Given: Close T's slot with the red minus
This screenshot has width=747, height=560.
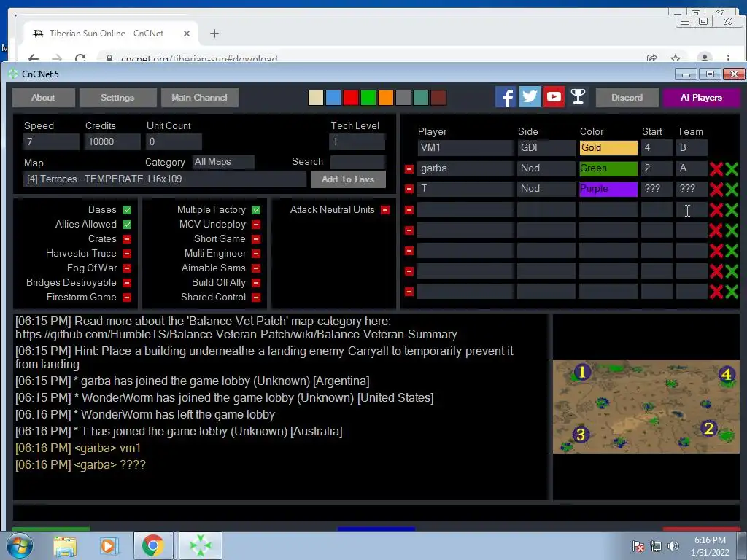Looking at the screenshot, I should pyautogui.click(x=409, y=189).
